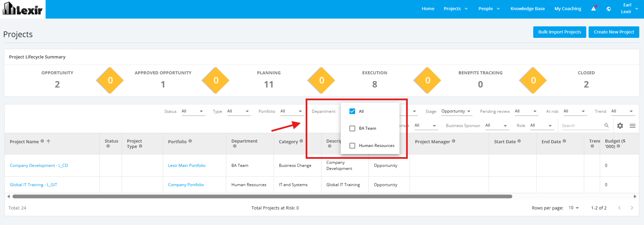Click Execution yellow diamond counter

click(428, 80)
